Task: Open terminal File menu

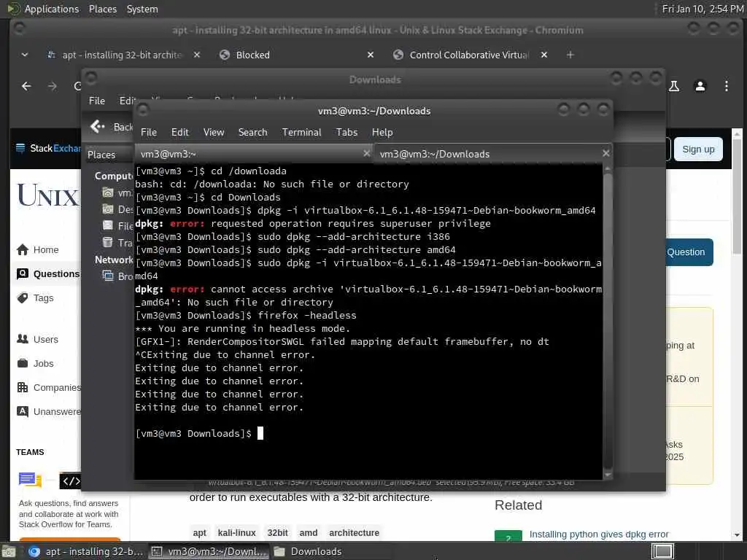Action: 149,133
